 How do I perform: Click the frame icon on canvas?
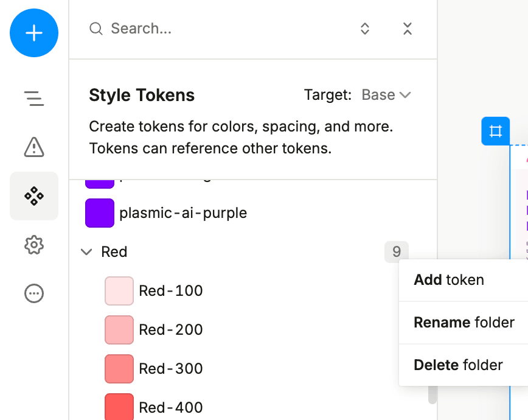pos(495,131)
